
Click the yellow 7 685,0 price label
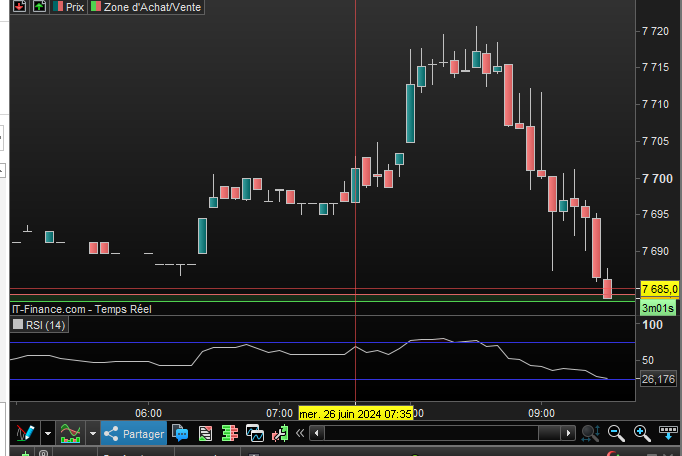(659, 289)
